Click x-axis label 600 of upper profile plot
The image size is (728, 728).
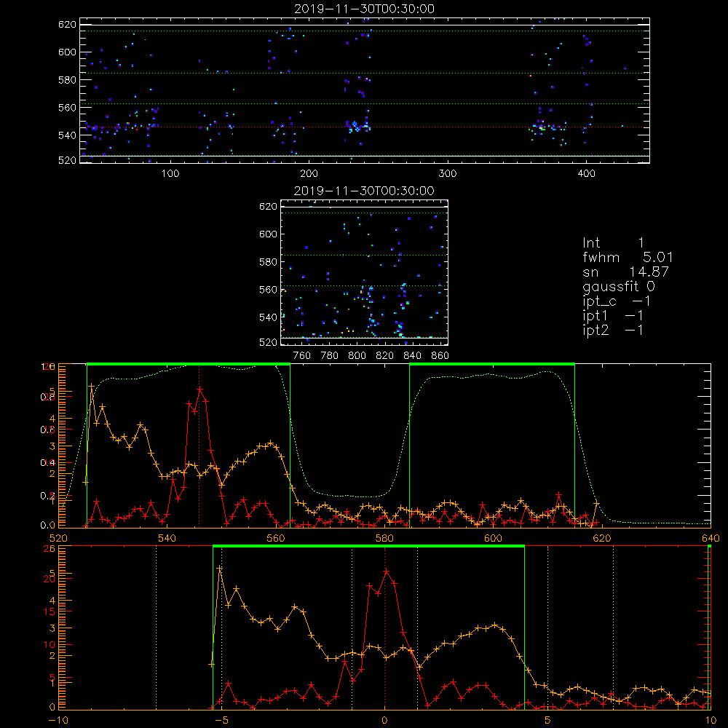tap(493, 538)
